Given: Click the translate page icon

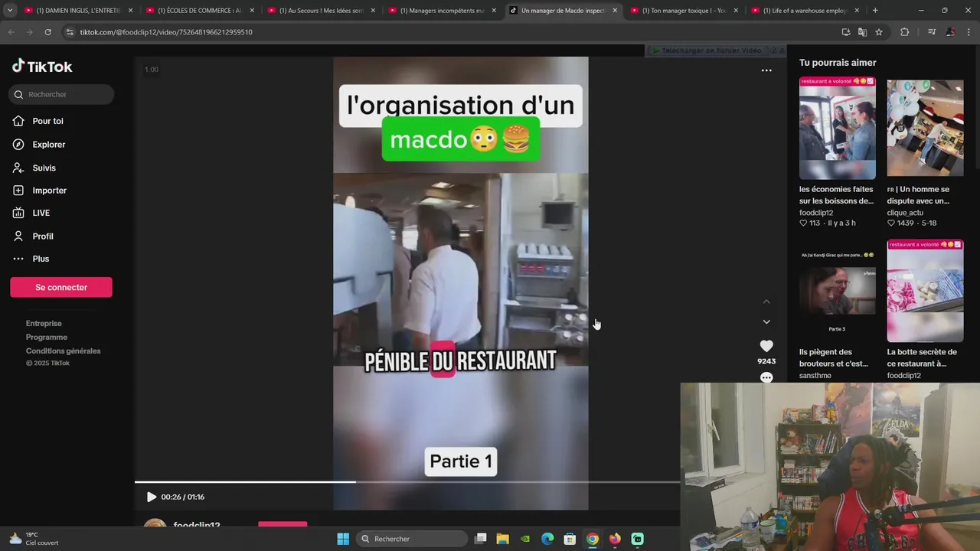Looking at the screenshot, I should [862, 32].
